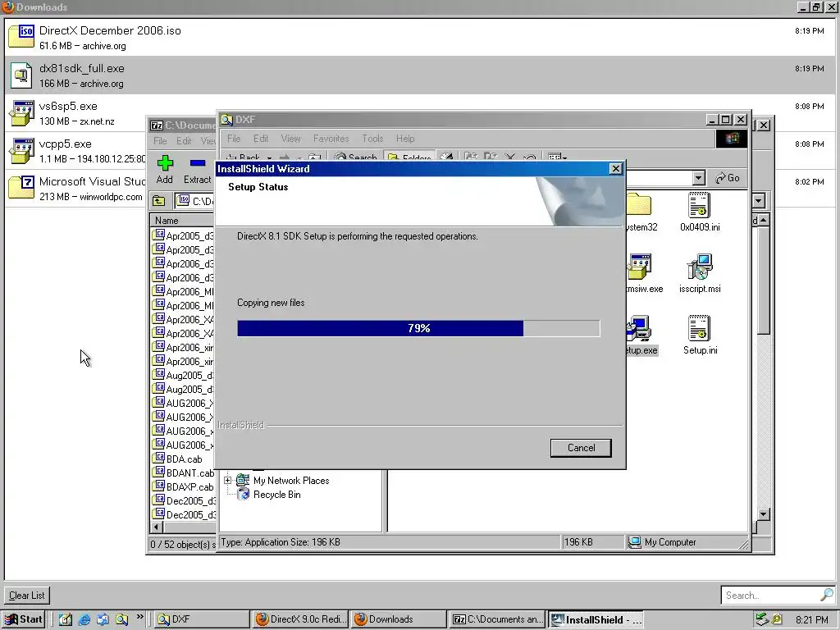The width and height of the screenshot is (840, 630).
Task: Open the File menu in DXF window
Action: tap(234, 139)
